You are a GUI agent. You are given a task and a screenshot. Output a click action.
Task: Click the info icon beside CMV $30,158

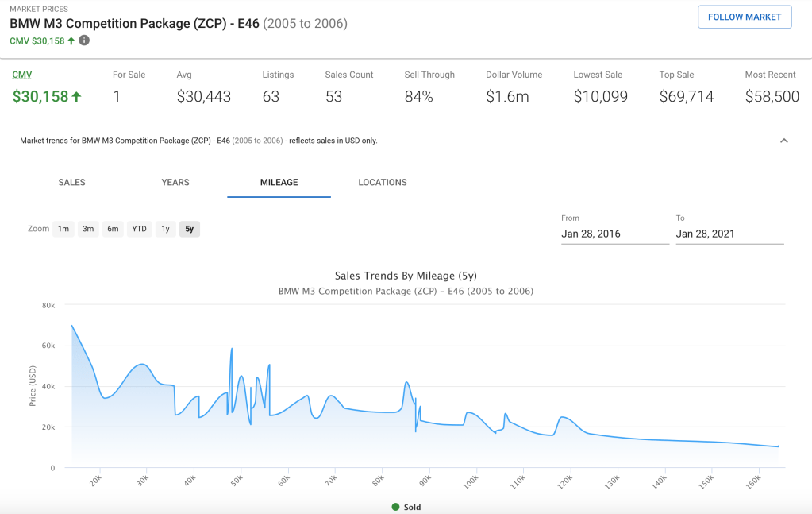point(84,41)
